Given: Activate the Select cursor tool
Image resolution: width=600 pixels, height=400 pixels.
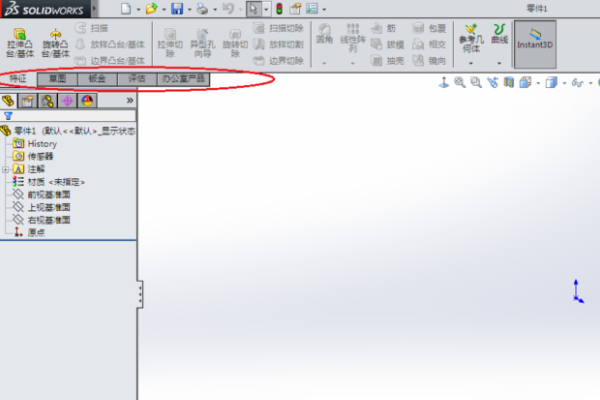Looking at the screenshot, I should [x=253, y=8].
